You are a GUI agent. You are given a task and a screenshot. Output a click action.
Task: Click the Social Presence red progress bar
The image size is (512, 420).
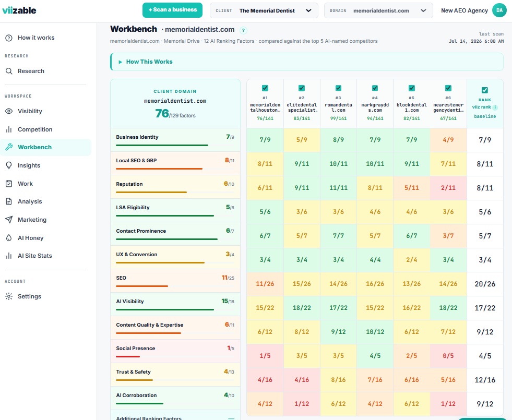pyautogui.click(x=128, y=357)
